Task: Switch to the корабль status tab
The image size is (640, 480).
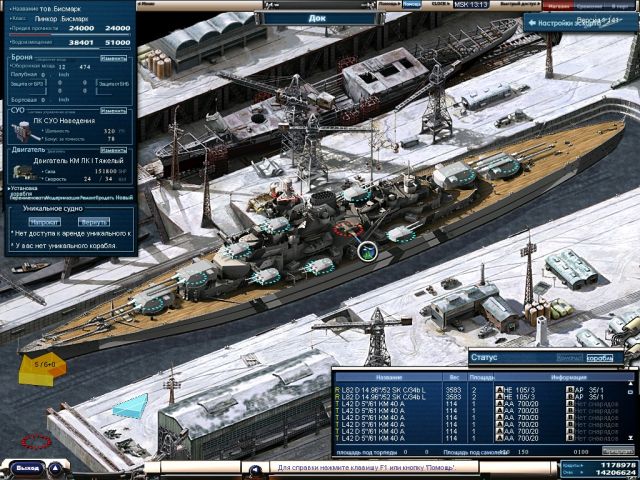Action: pyautogui.click(x=600, y=358)
